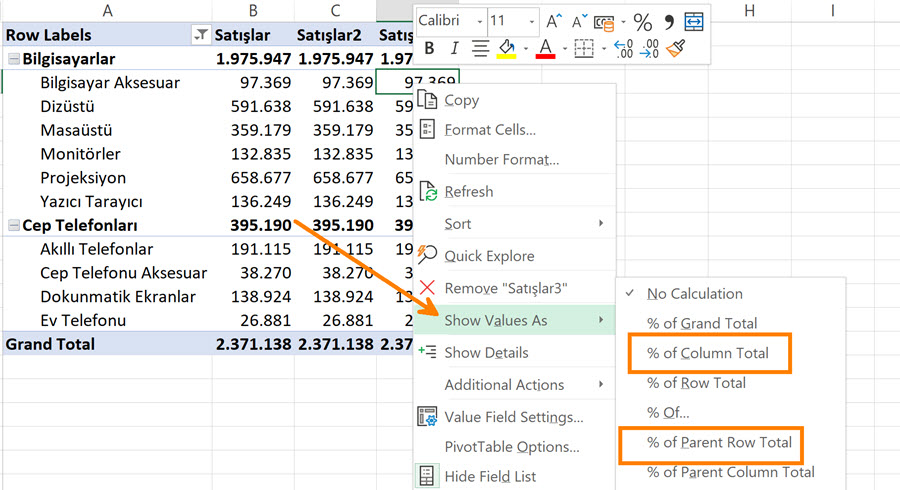Select Number Format in the context menu
Image resolution: width=900 pixels, height=490 pixels.
pyautogui.click(x=502, y=160)
